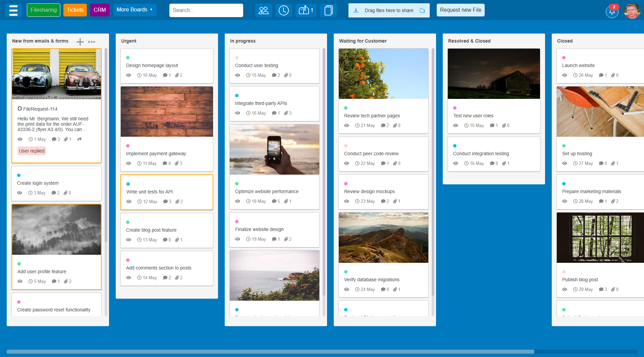
Task: Click the pink label dot on Implement payment gateway
Action: pyautogui.click(x=128, y=145)
